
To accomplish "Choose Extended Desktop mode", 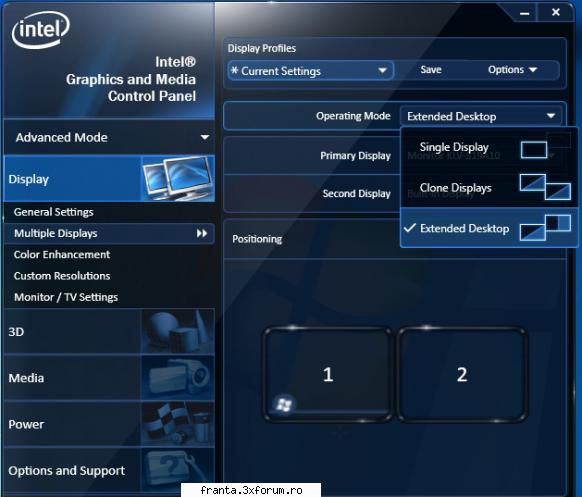I will pos(489,228).
